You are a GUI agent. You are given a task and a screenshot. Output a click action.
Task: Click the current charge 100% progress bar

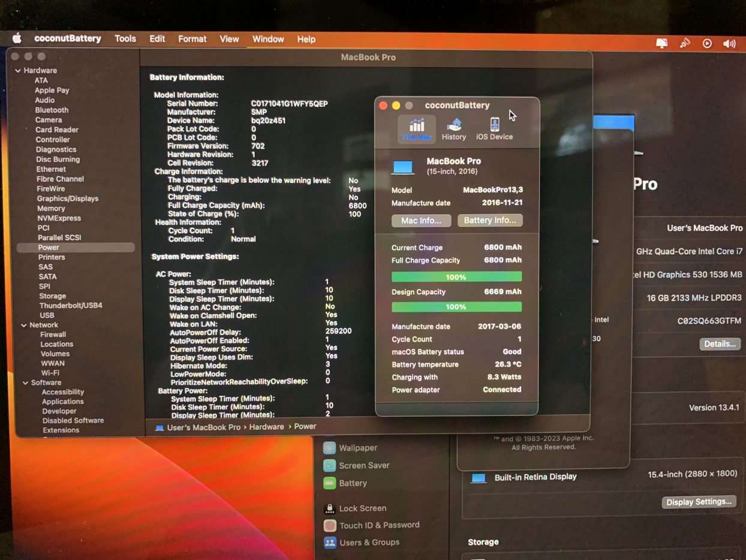coord(456,277)
